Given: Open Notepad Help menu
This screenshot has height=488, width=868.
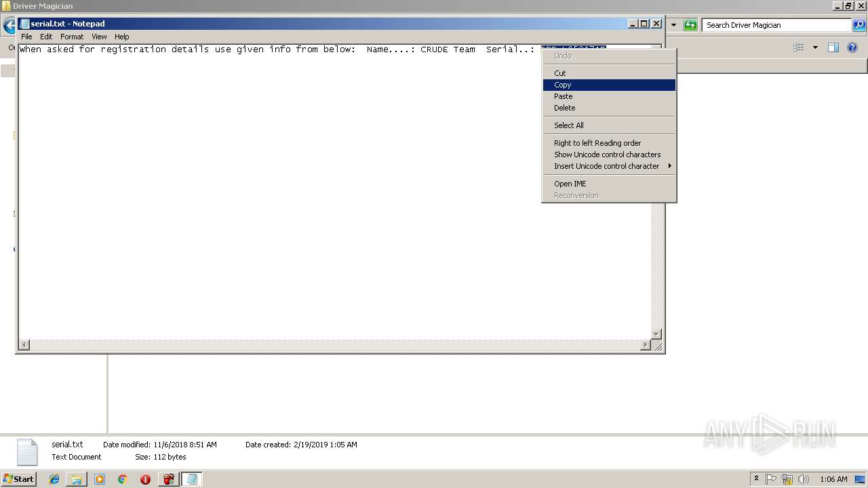Looking at the screenshot, I should tap(121, 37).
